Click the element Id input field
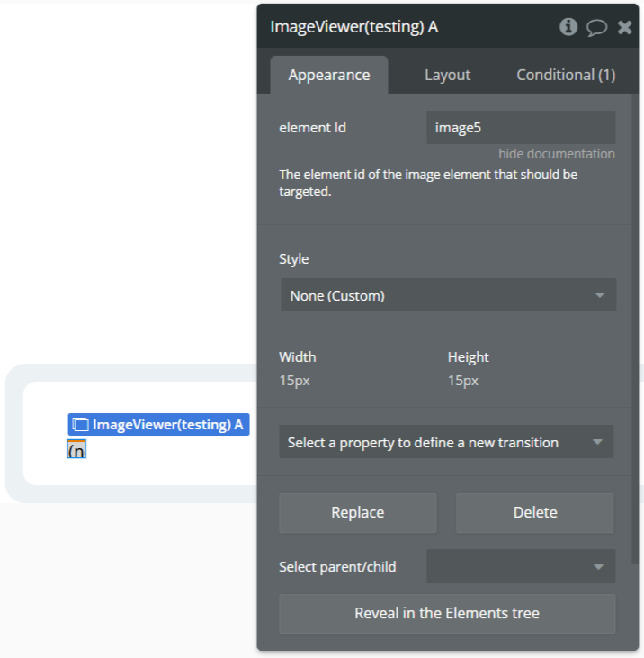The width and height of the screenshot is (644, 658). pyautogui.click(x=521, y=128)
